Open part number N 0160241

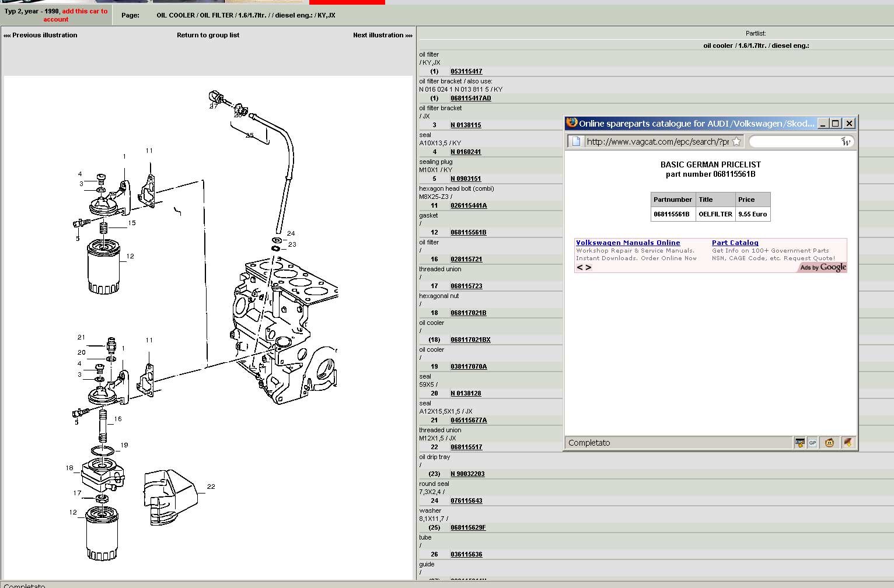(466, 152)
